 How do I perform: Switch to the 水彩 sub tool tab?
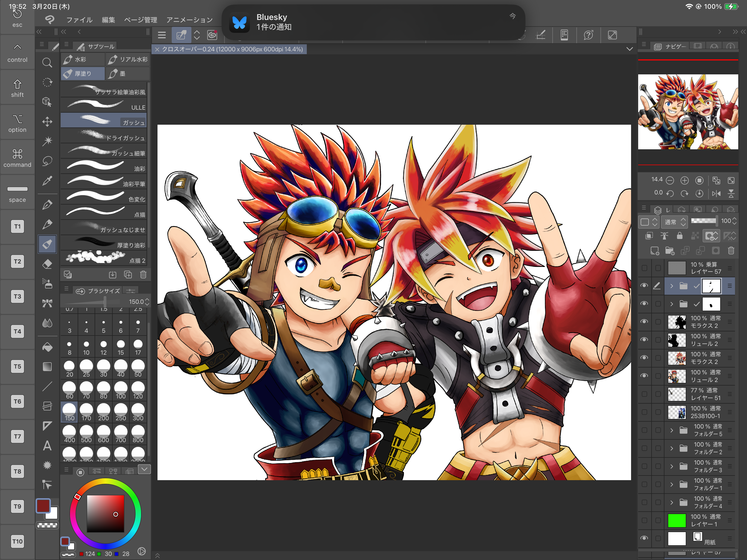click(x=83, y=59)
